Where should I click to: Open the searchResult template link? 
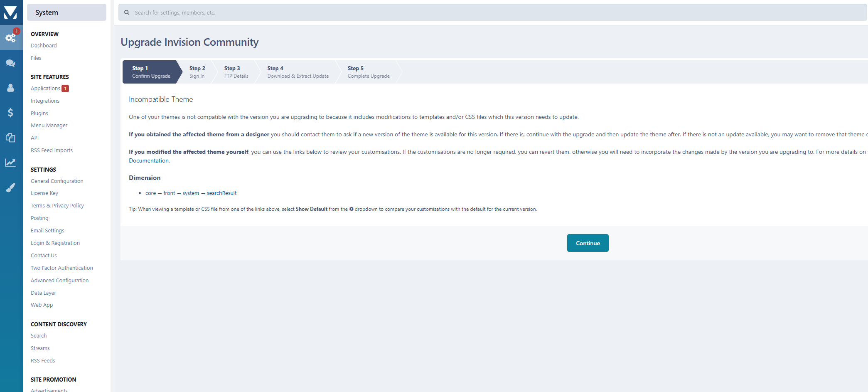point(221,193)
